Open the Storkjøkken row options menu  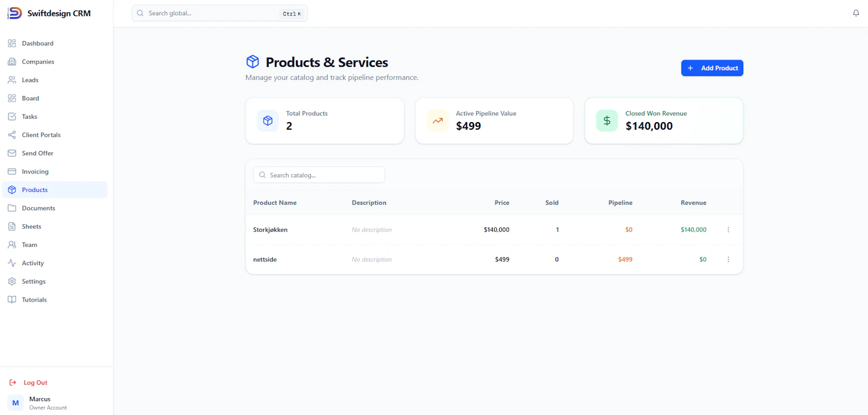[728, 229]
